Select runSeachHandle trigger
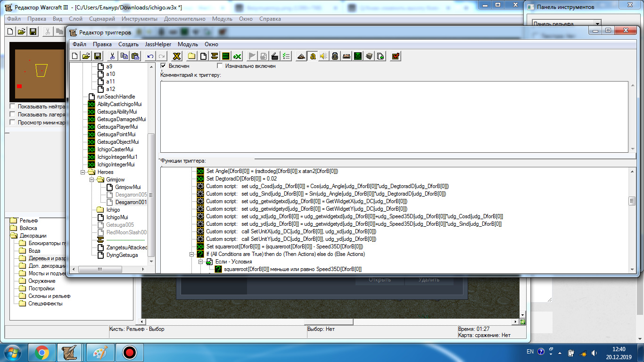The height and width of the screenshot is (362, 644). (116, 97)
